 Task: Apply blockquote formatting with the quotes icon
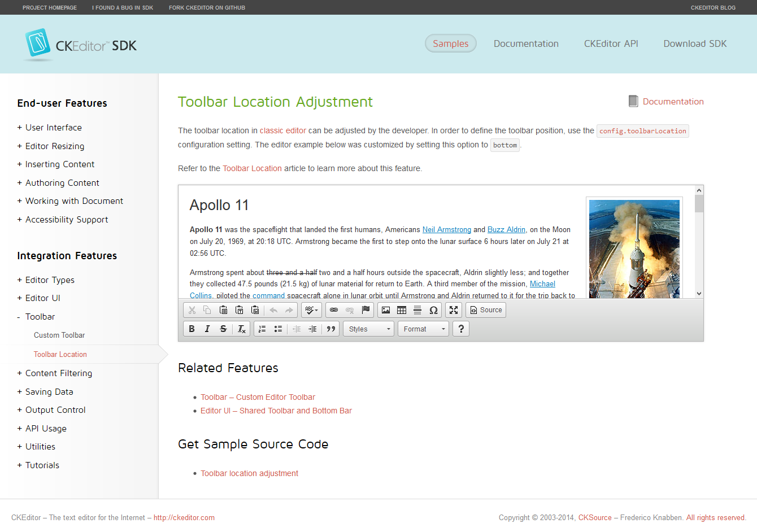coord(331,329)
